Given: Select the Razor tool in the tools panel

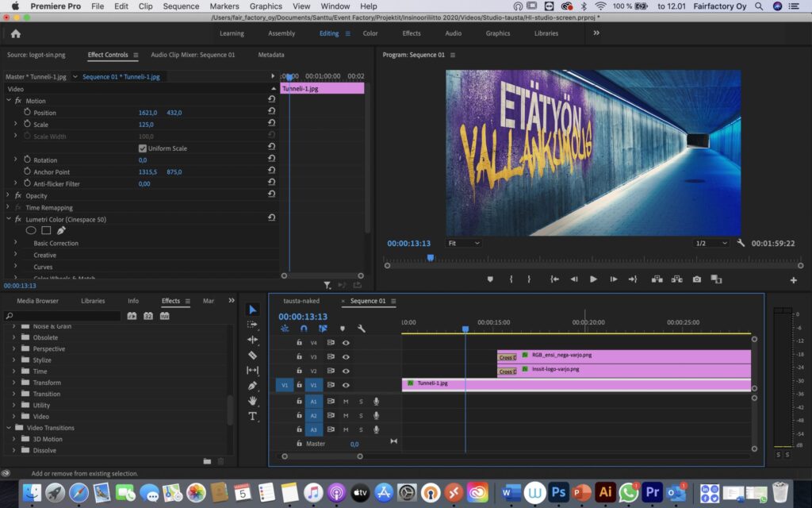Looking at the screenshot, I should coord(252,356).
